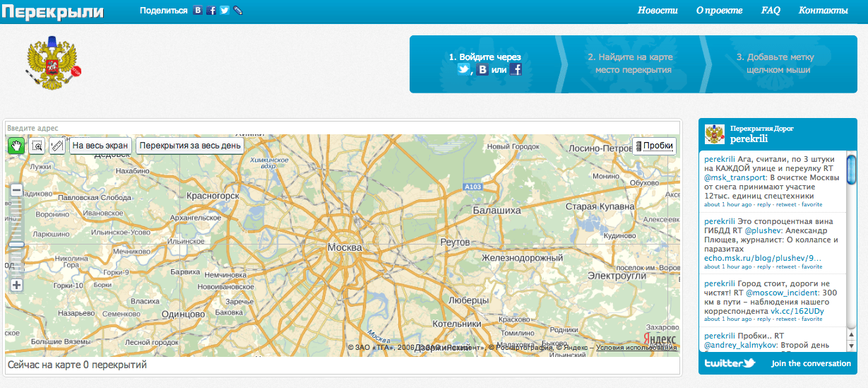Click the map zoom slider handle
This screenshot has width=868, height=388.
coord(17,244)
